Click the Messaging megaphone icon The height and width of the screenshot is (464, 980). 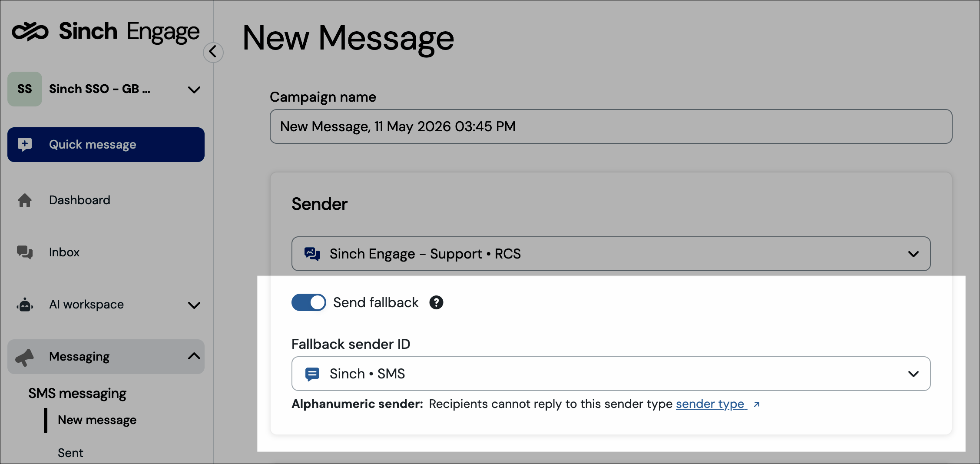(x=25, y=357)
